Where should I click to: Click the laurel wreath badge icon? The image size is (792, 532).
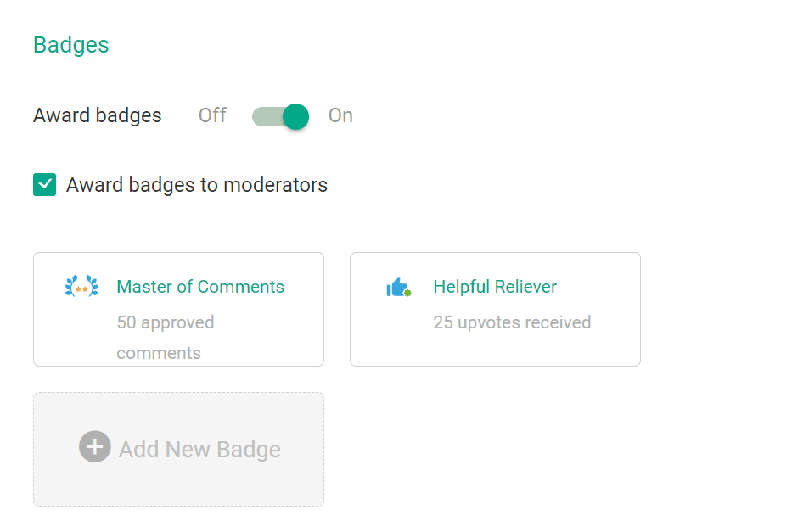(x=81, y=287)
